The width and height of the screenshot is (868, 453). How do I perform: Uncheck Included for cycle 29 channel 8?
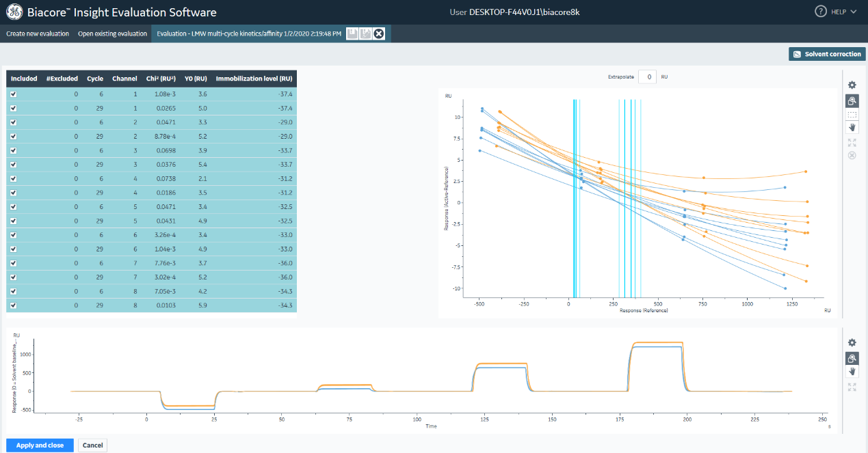pos(13,305)
